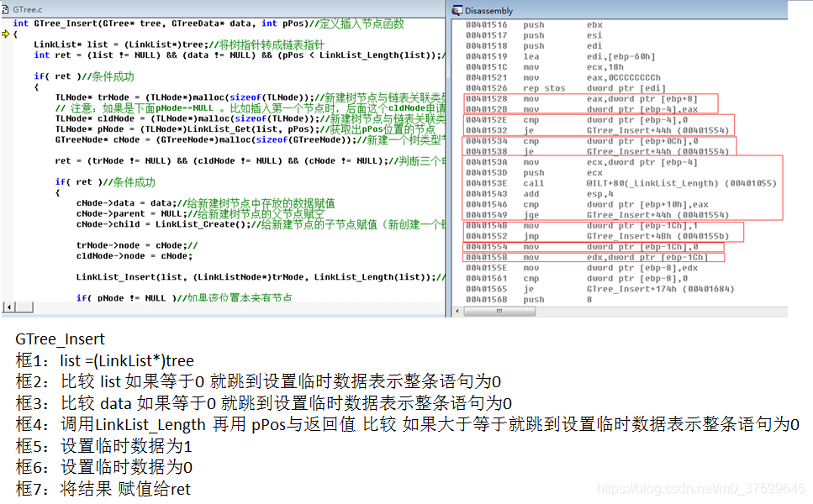The image size is (813, 504).
Task: Click the 'trNode->node = cNode' line
Action: click(137, 245)
